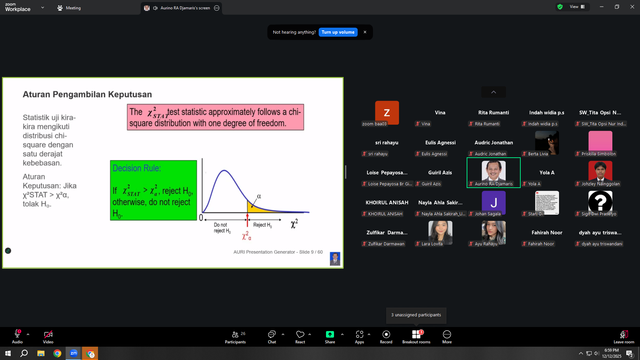The image size is (640, 360).
Task: Click the divider handle beside shared screen
Action: 346,172
